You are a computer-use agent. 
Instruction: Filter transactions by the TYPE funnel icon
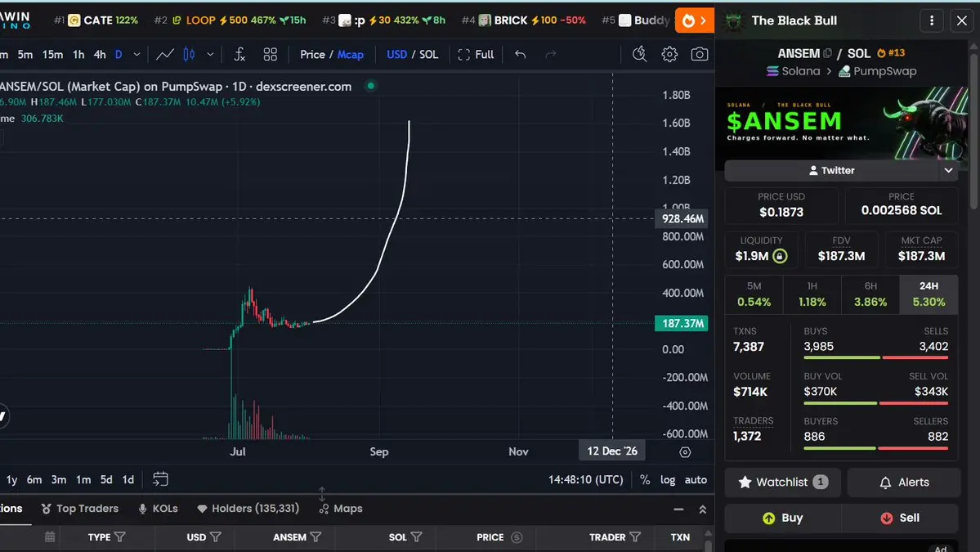pos(120,537)
